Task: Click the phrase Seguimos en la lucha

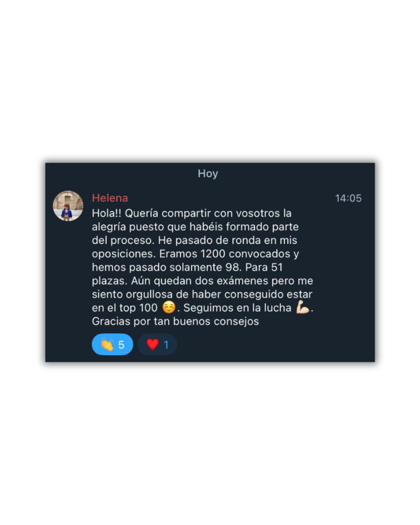Action: [x=237, y=308]
